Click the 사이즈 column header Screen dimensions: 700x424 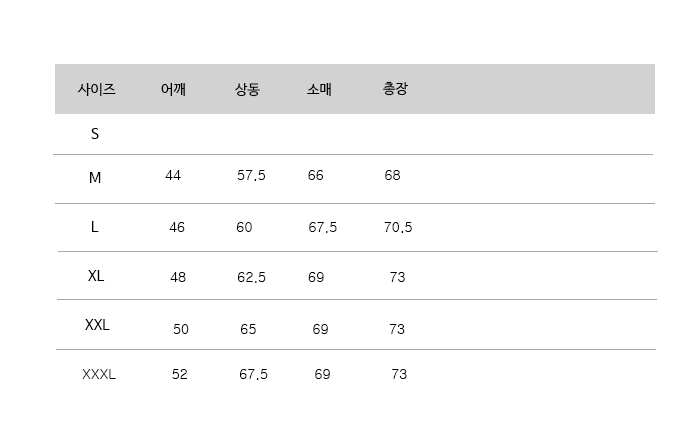[x=96, y=89]
